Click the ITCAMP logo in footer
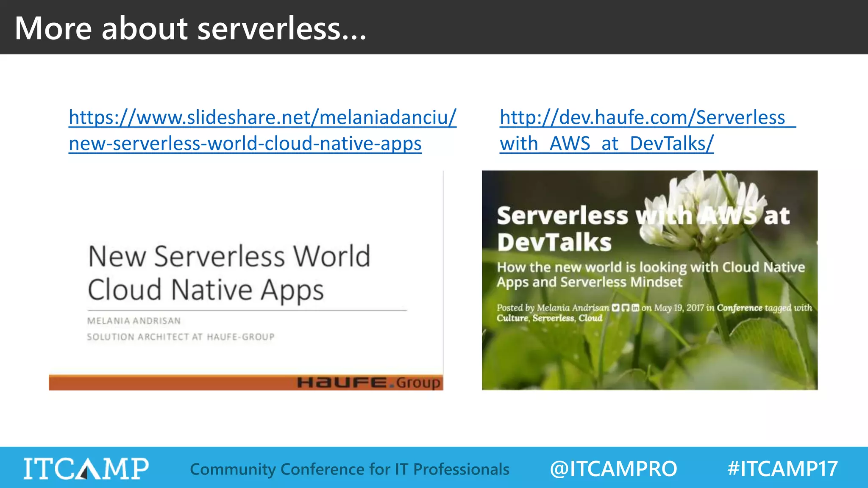Image resolution: width=868 pixels, height=488 pixels. tap(86, 469)
